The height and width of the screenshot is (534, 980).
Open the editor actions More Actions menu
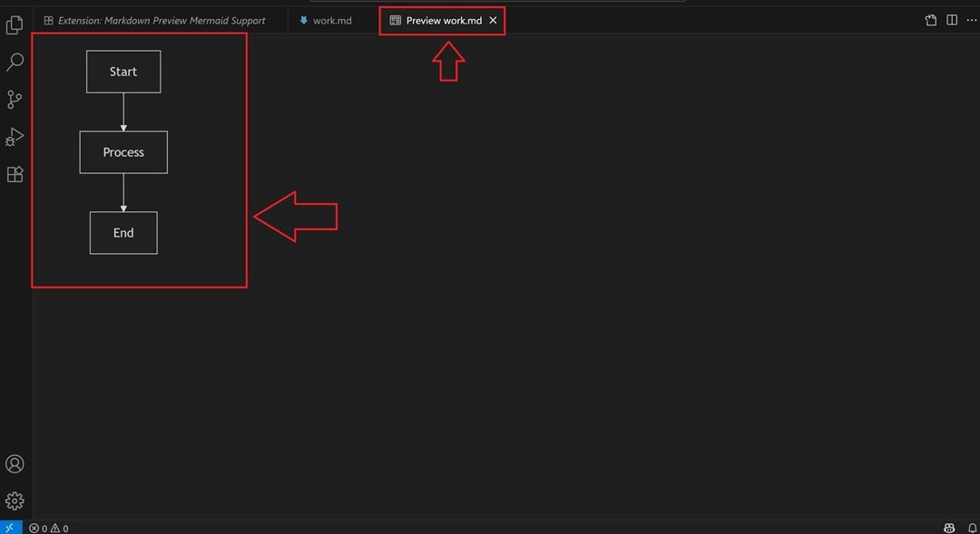point(971,20)
